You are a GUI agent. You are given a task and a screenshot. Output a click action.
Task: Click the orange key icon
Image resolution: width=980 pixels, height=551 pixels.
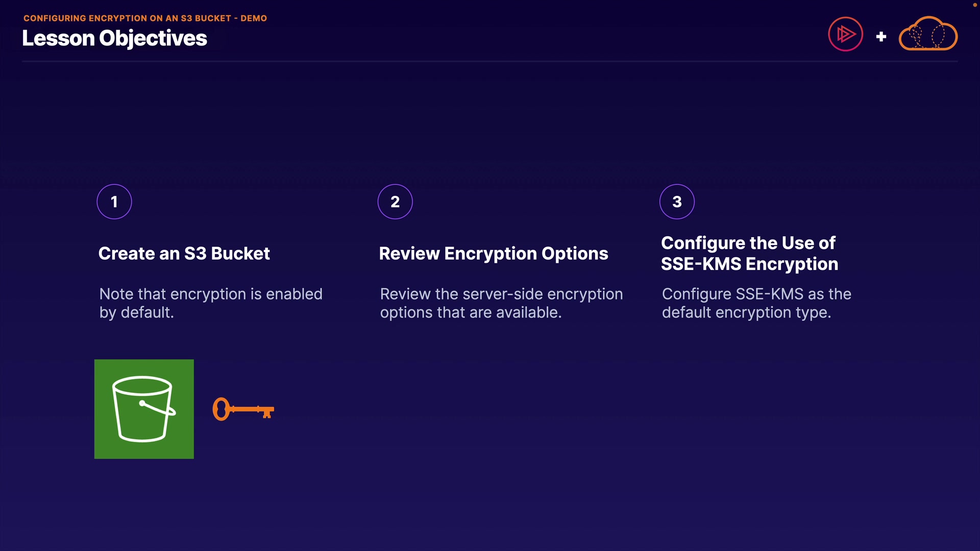[x=243, y=409]
